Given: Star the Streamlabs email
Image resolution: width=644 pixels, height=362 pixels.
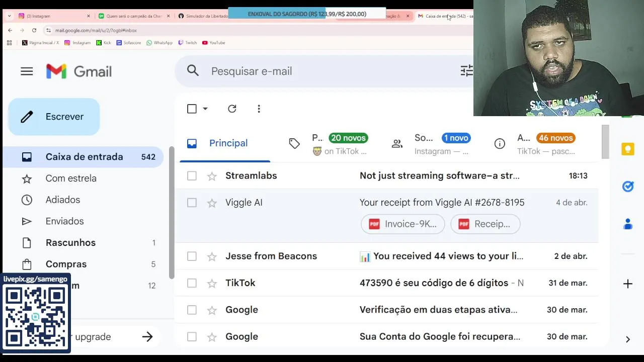Looking at the screenshot, I should 212,176.
